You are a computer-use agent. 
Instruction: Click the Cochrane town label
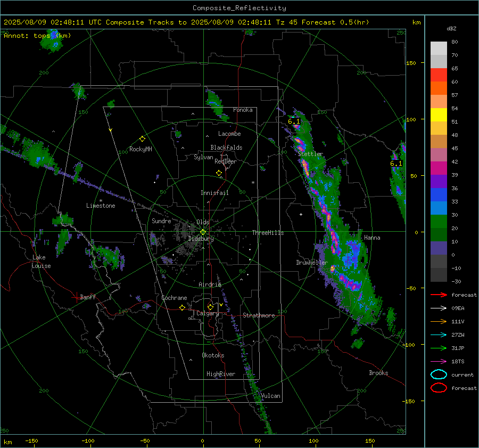click(x=174, y=298)
